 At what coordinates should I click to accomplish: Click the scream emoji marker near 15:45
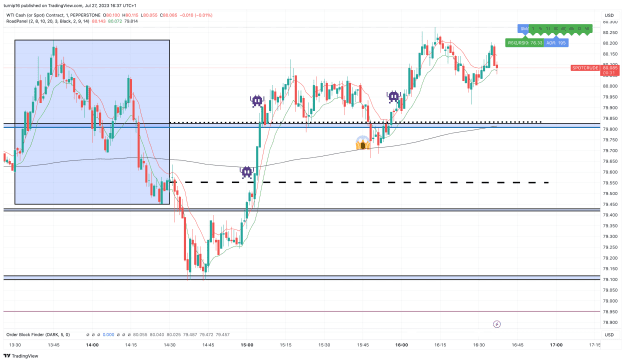363,143
